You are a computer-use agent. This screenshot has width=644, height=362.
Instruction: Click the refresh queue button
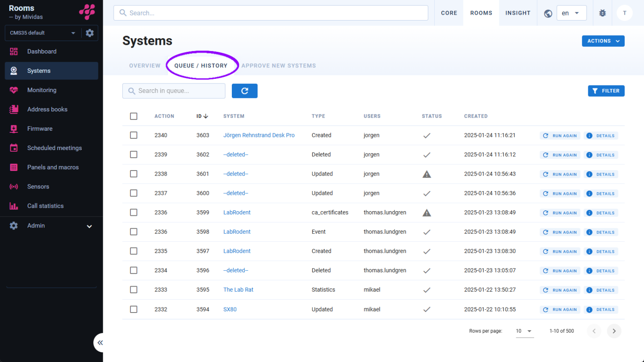click(244, 91)
